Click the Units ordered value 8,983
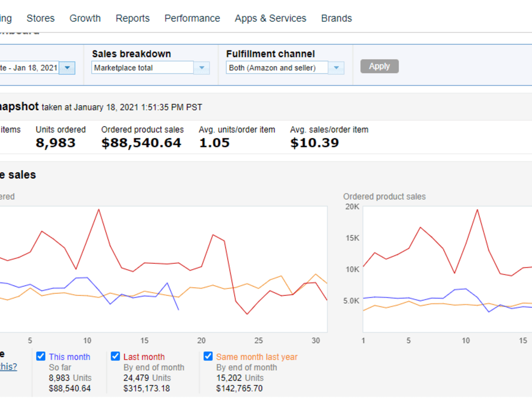Viewport: 532px width, 399px height. pos(56,143)
